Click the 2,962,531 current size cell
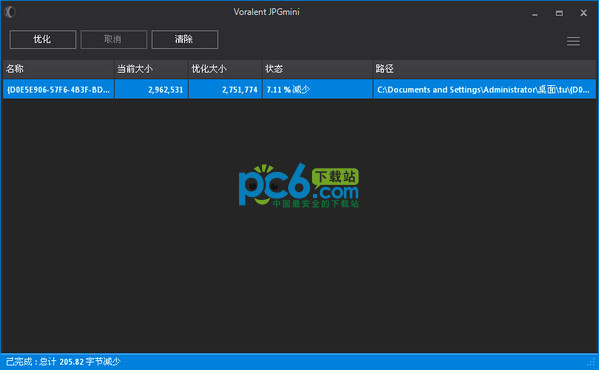The height and width of the screenshot is (370, 599). click(x=151, y=89)
